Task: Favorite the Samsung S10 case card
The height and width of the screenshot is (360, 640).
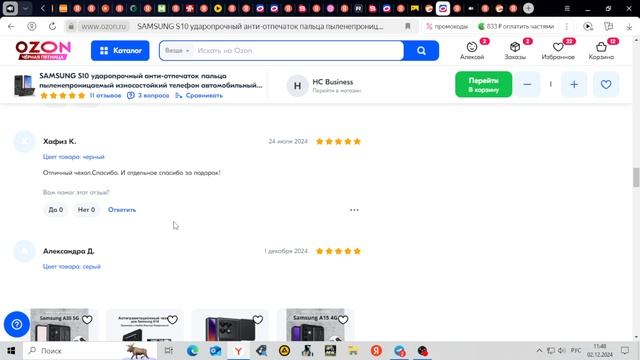Action: 172,320
